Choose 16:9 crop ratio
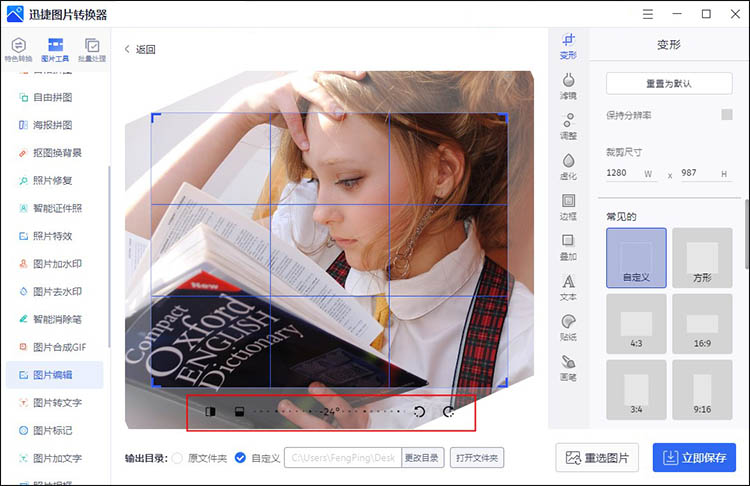Screen dimensions: 750x486 click(702, 324)
